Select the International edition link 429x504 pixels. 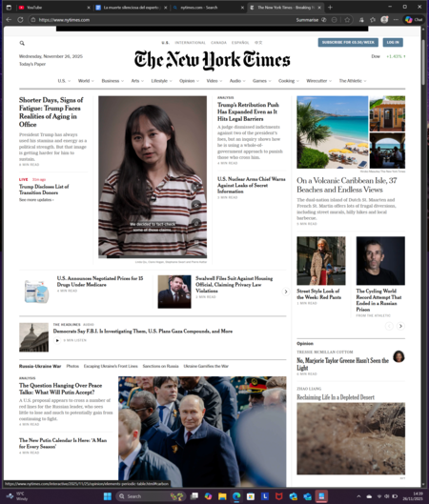click(190, 43)
